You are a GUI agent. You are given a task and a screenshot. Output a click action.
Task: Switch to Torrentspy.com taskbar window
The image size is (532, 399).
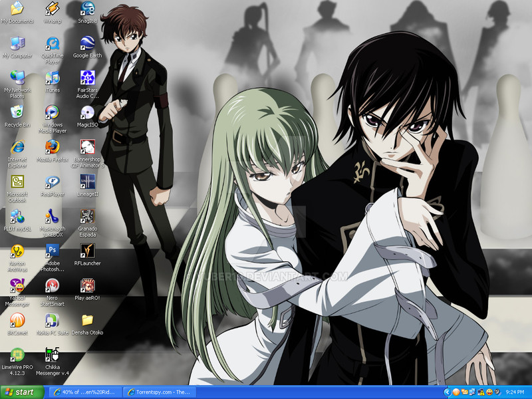(x=160, y=392)
